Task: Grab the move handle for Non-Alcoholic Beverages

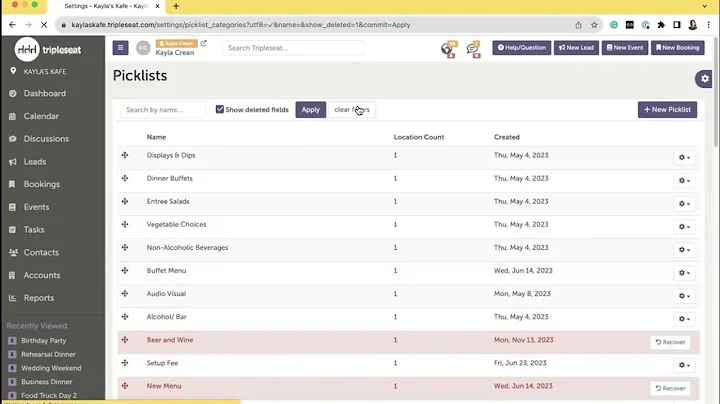Action: coord(125,247)
